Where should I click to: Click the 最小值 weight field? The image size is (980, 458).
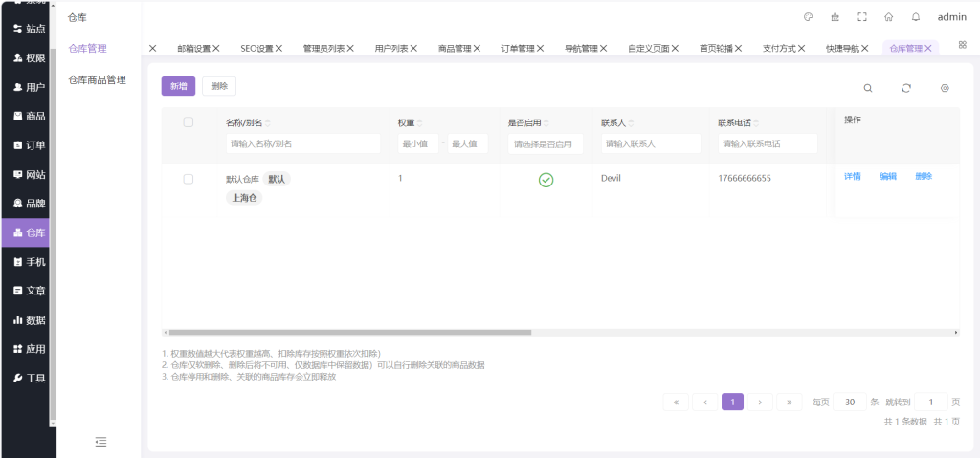[418, 143]
